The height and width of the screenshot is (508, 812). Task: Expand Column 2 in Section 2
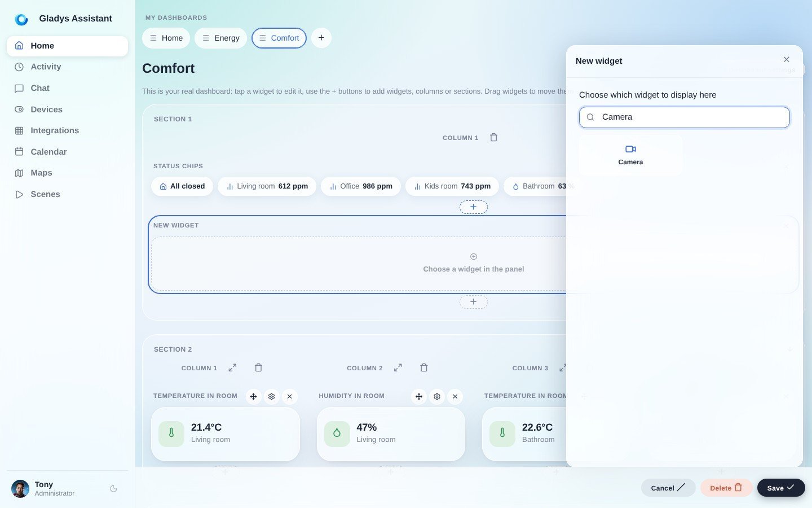click(x=398, y=367)
